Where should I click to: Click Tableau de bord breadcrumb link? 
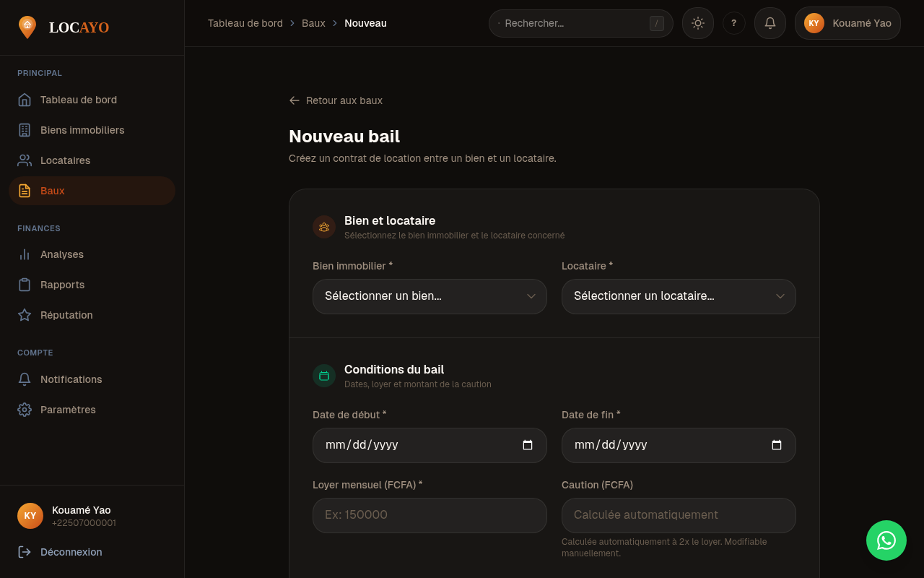[245, 23]
